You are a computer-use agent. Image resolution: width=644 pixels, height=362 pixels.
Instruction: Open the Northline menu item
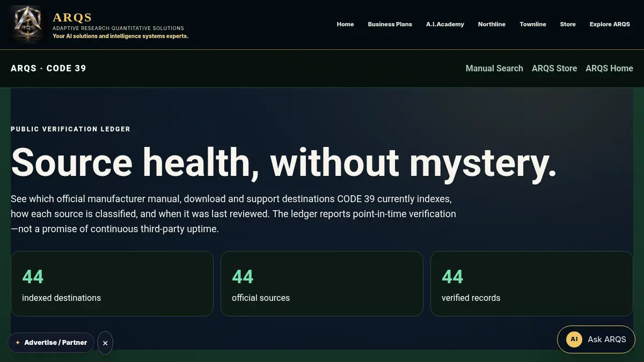click(492, 24)
